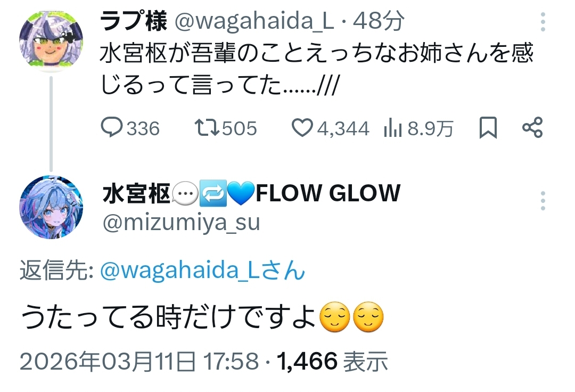Open the @mizumiya_su handle
The height and width of the screenshot is (392, 575).
point(181,222)
